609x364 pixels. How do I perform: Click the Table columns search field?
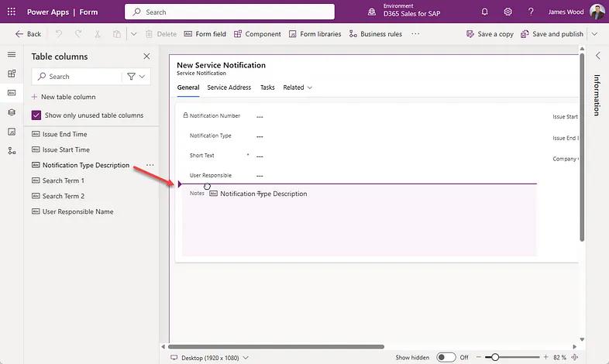(77, 77)
